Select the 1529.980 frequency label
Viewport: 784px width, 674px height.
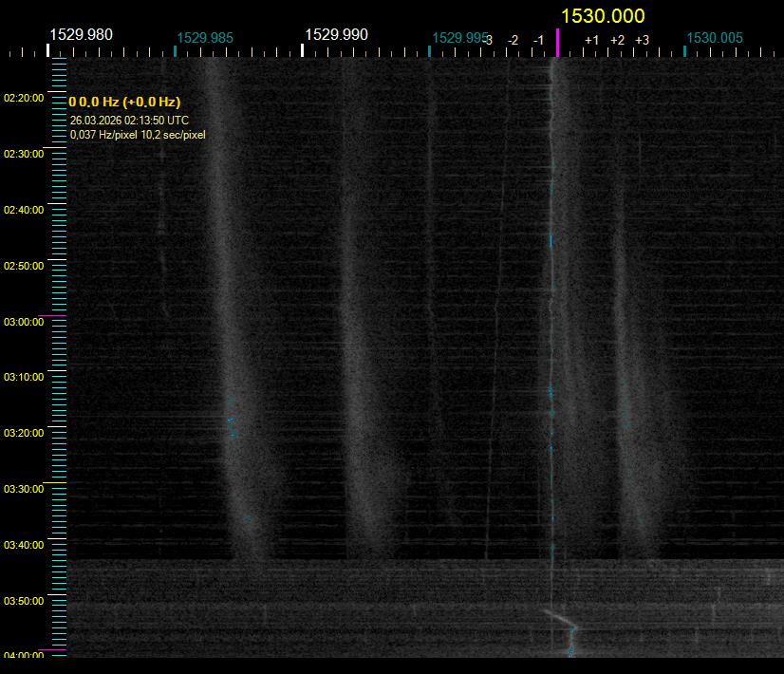(81, 34)
